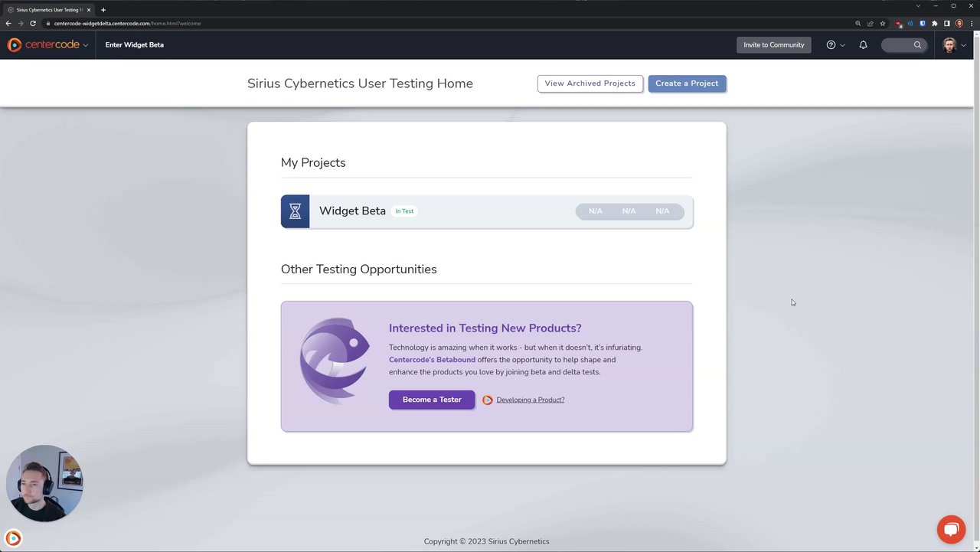
Task: Open Chrome profile avatar
Action: pyautogui.click(x=959, y=24)
